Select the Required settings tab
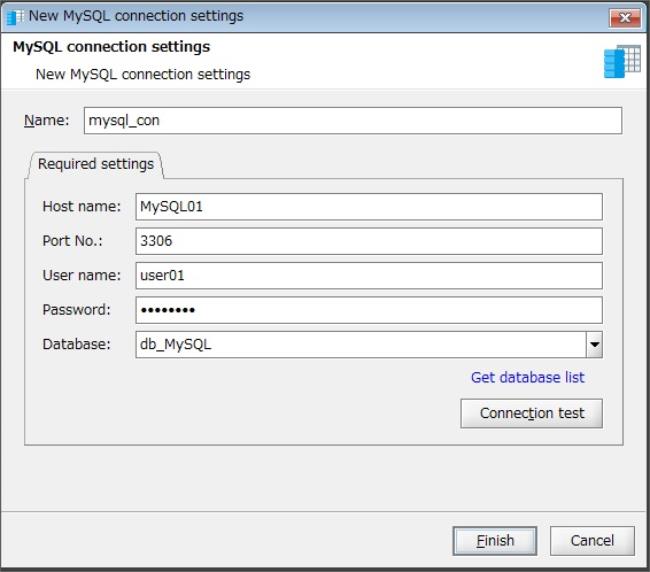The width and height of the screenshot is (650, 572). [x=96, y=164]
